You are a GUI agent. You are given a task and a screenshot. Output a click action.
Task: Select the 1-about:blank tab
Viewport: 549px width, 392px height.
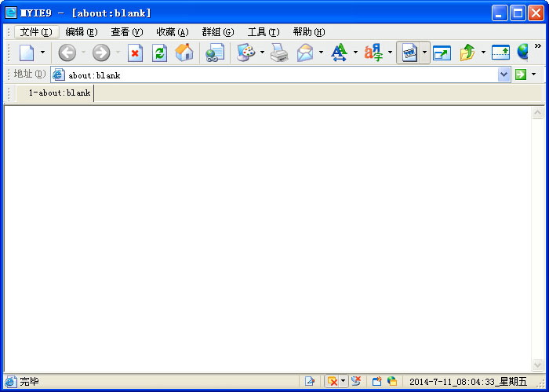59,93
